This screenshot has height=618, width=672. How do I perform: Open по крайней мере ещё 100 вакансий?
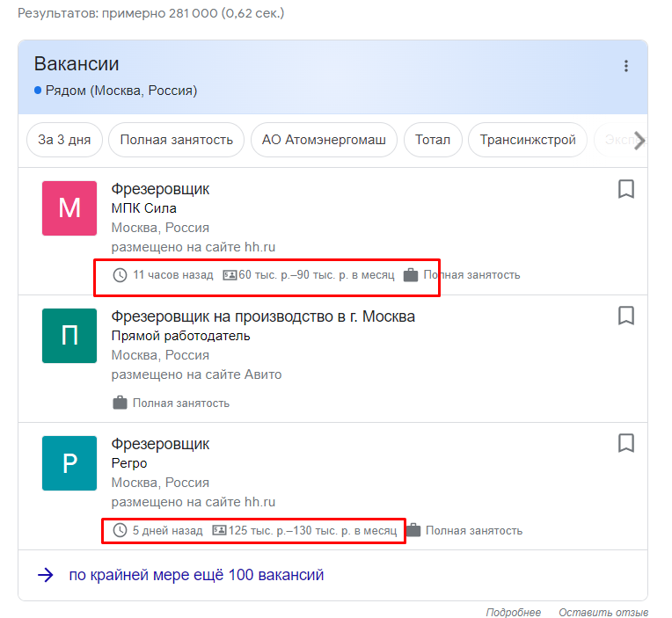pos(196,575)
